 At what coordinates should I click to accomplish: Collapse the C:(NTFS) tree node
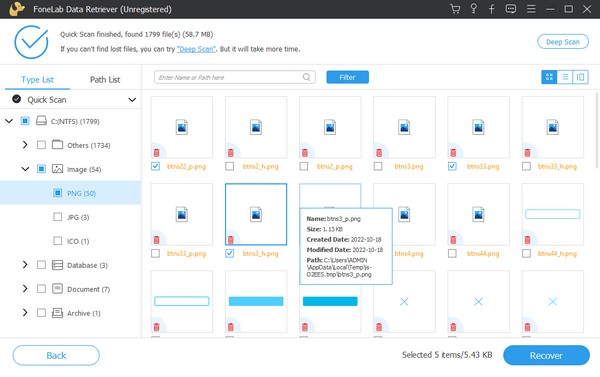[x=9, y=121]
